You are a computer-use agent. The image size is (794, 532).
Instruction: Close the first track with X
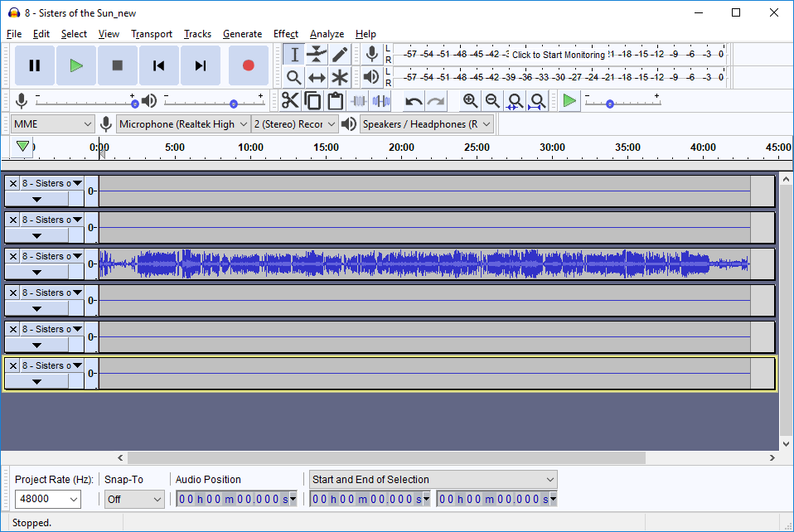[x=12, y=183]
